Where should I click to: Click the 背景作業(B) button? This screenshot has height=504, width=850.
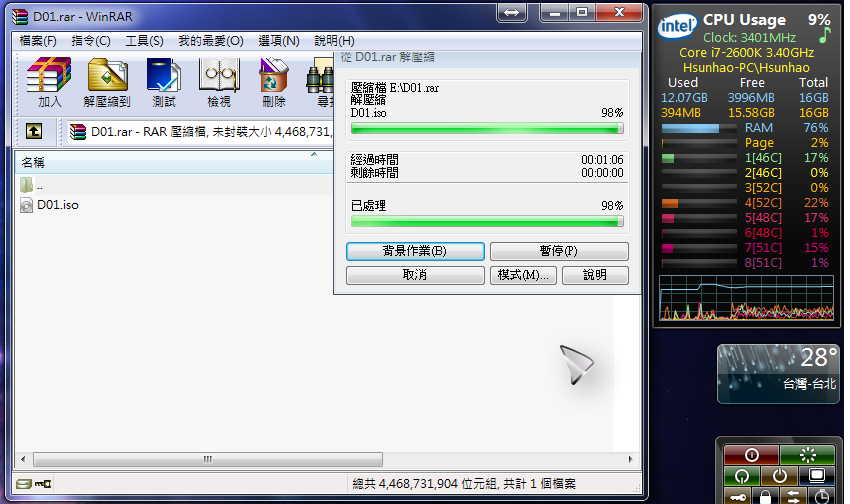tap(415, 251)
